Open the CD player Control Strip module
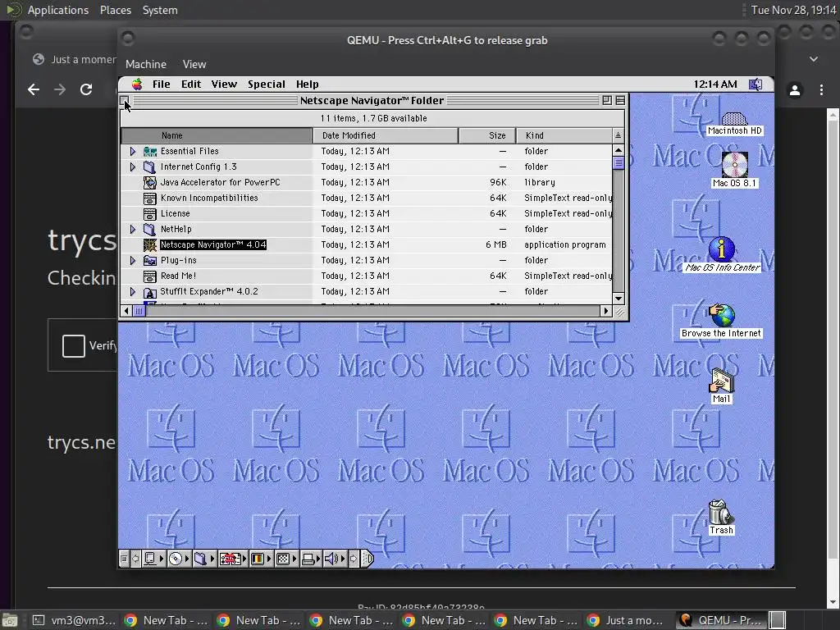 (179, 559)
